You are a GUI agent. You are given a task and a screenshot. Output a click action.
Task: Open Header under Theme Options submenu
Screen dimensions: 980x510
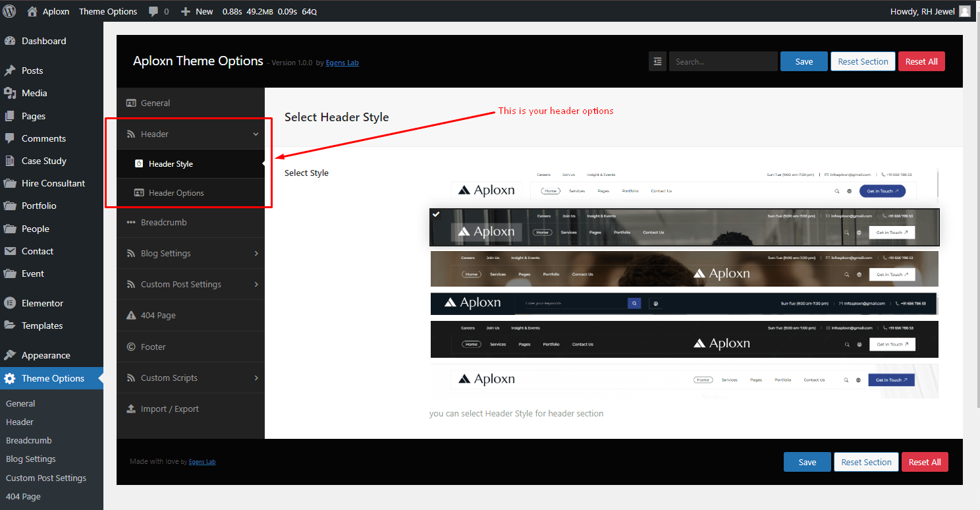pyautogui.click(x=20, y=422)
